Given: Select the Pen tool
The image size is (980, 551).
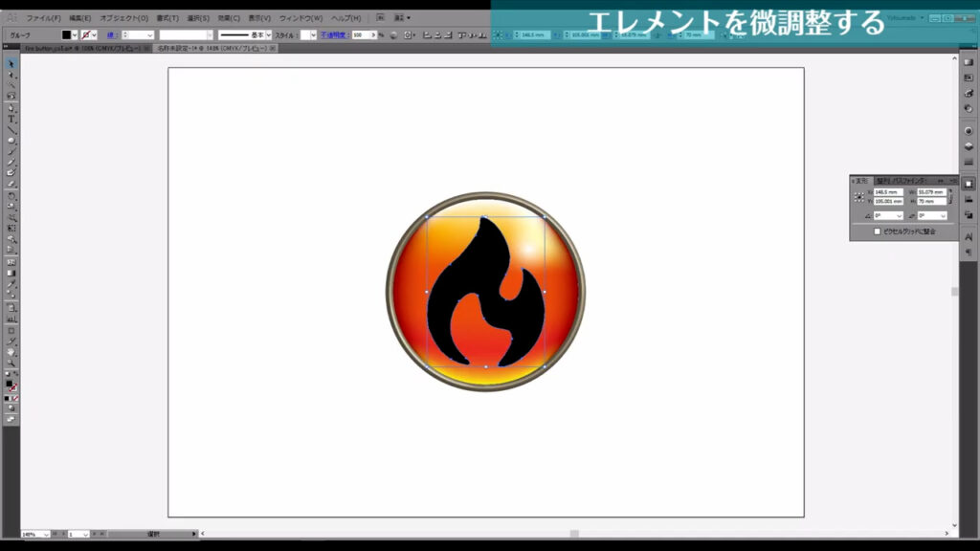Looking at the screenshot, I should 11,107.
